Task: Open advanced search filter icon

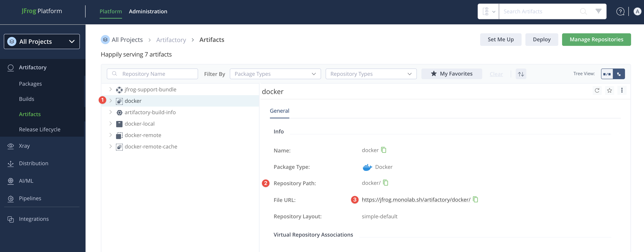Action: click(x=598, y=11)
